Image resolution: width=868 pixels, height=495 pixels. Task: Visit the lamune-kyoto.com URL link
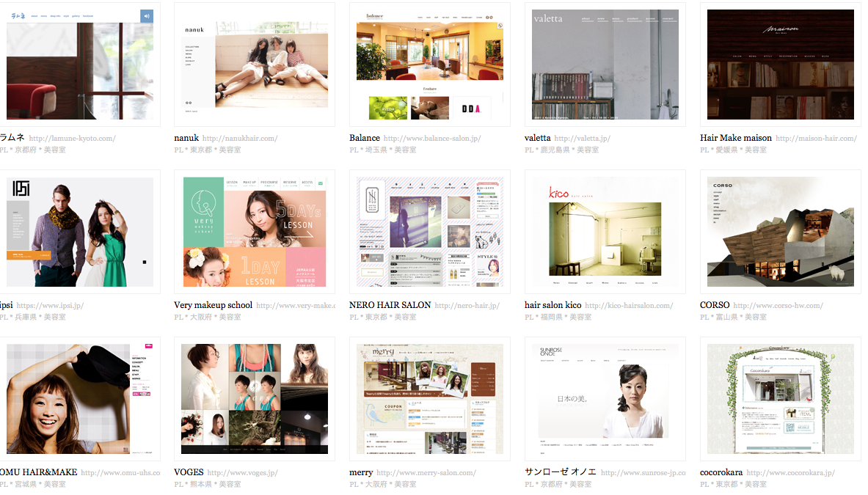click(72, 139)
